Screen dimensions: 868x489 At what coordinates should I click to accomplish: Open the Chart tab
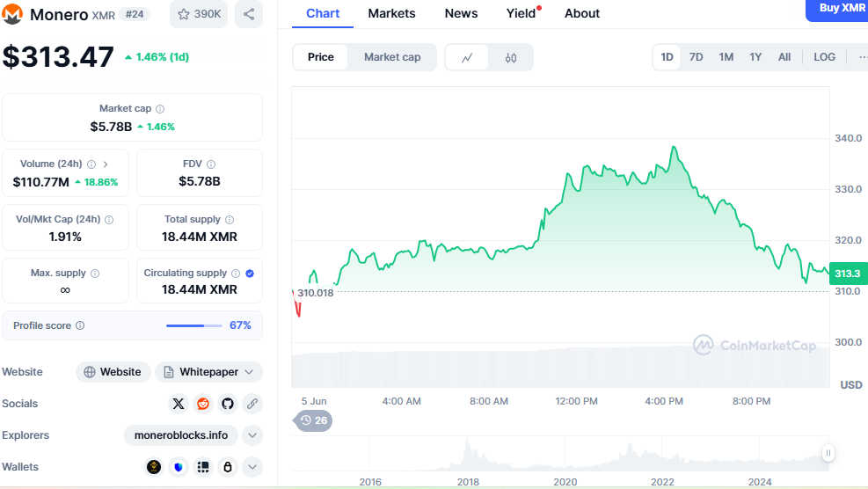coord(323,13)
